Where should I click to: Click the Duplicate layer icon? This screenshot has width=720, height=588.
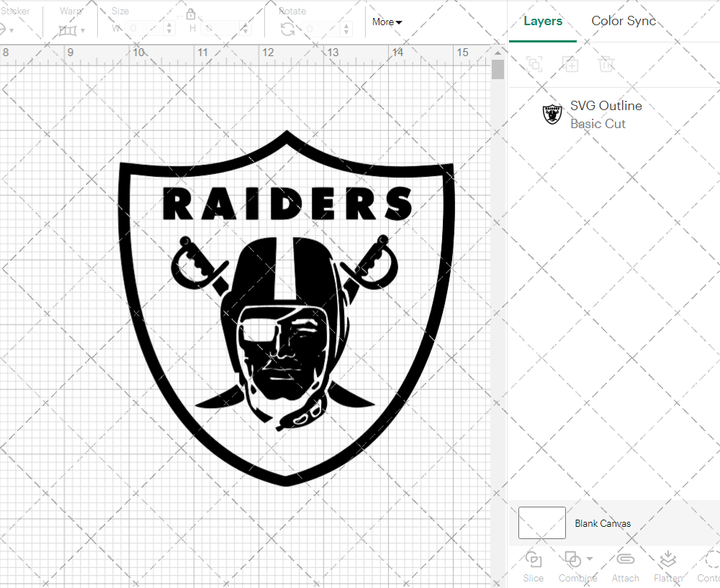point(570,64)
